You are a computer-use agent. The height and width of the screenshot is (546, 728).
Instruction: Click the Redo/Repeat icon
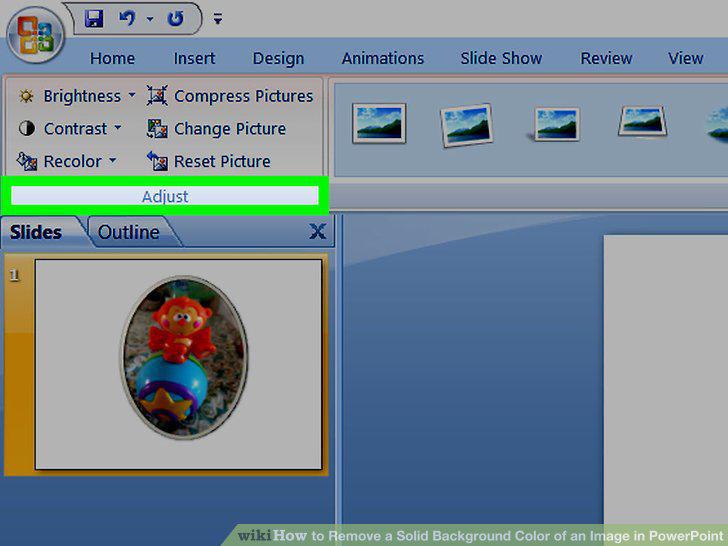(x=176, y=19)
